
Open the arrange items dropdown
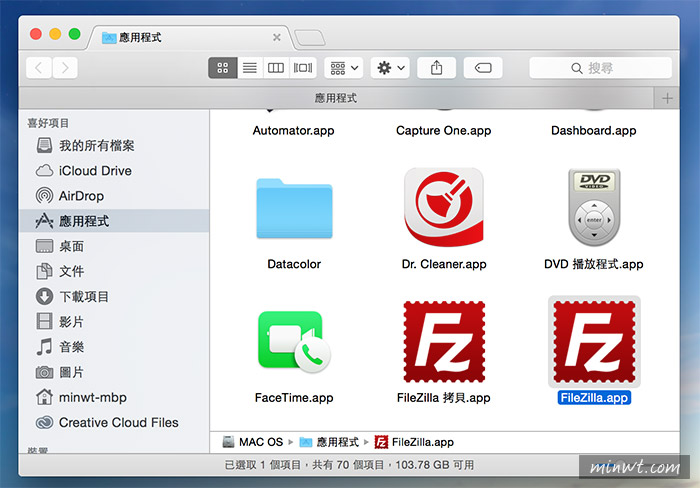tap(344, 68)
